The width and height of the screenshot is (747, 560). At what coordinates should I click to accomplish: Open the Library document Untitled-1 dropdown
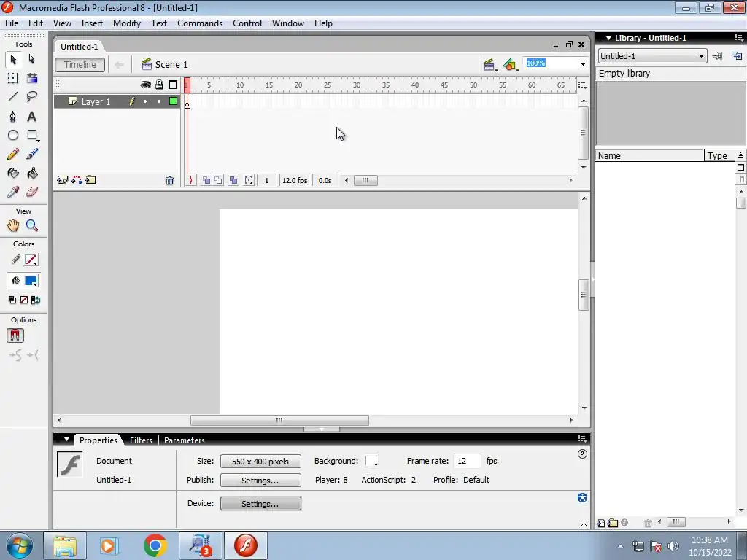651,56
